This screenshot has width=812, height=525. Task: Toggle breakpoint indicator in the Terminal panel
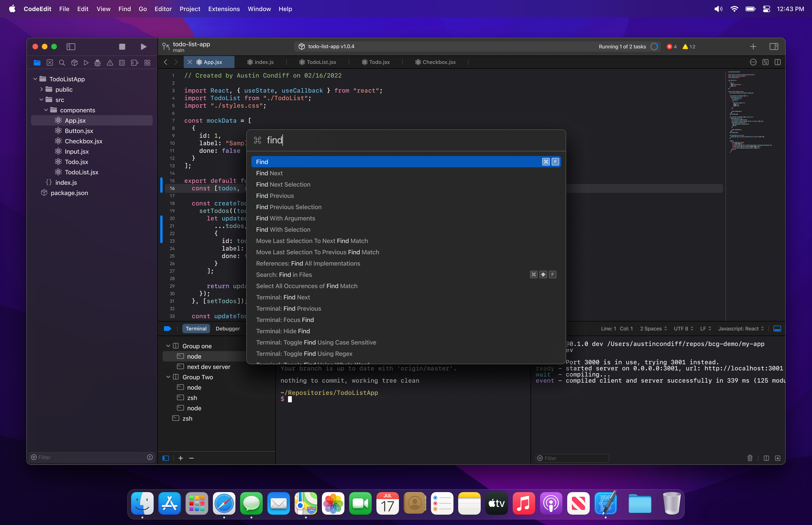(167, 328)
